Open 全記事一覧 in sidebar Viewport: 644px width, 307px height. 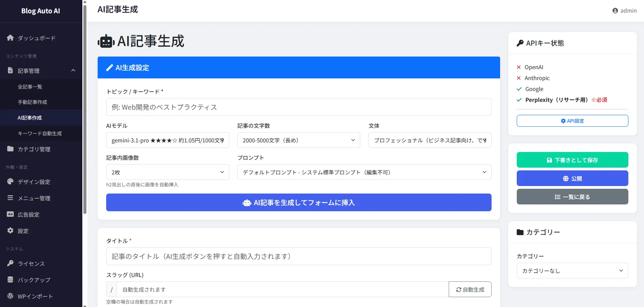tap(30, 87)
